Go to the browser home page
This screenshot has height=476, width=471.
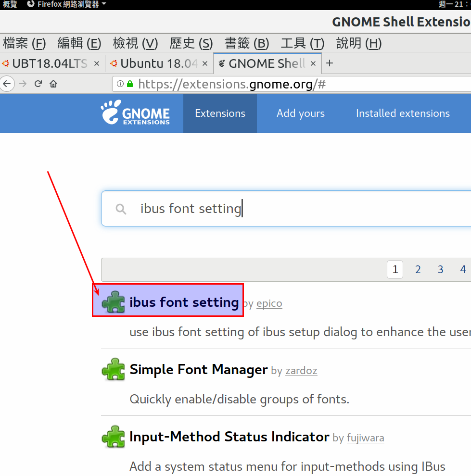pos(53,84)
